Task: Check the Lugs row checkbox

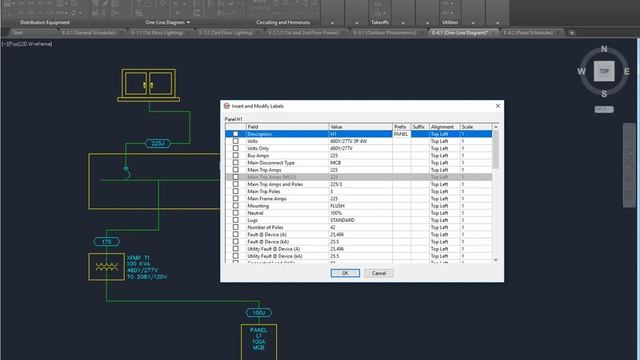Action: pyautogui.click(x=236, y=220)
